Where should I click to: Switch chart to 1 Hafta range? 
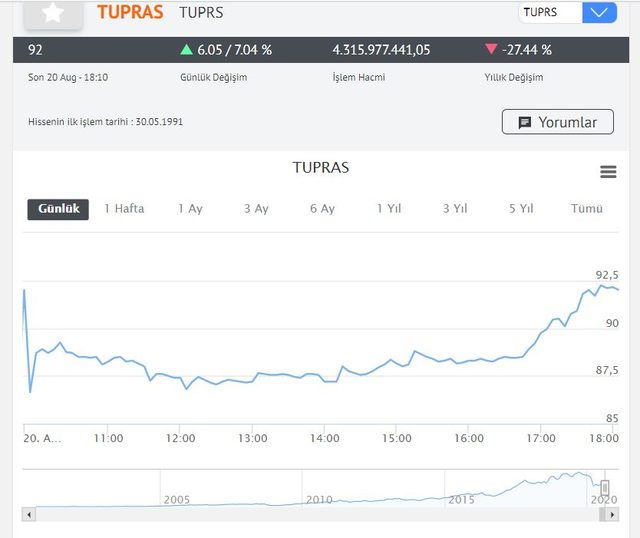(124, 209)
